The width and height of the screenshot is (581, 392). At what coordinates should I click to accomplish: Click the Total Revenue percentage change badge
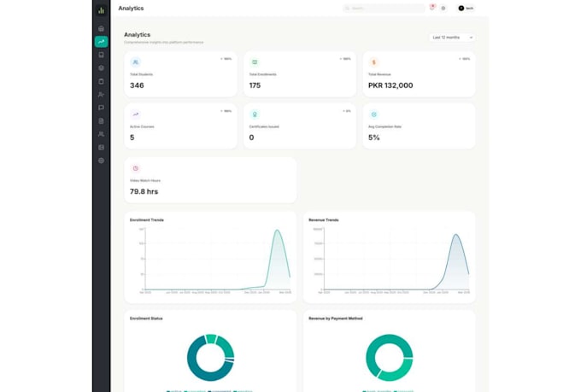[464, 59]
